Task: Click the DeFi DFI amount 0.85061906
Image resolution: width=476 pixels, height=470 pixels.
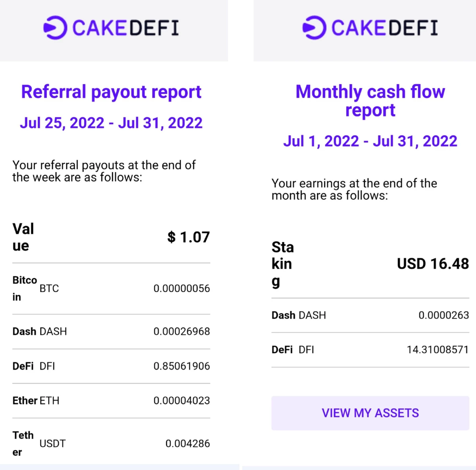Action: pos(182,366)
